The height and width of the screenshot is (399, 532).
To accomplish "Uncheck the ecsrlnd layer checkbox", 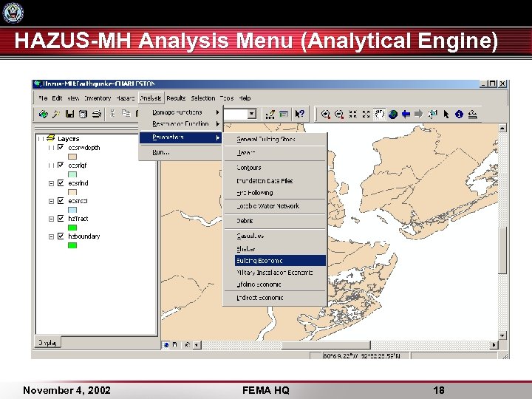I will tap(61, 183).
